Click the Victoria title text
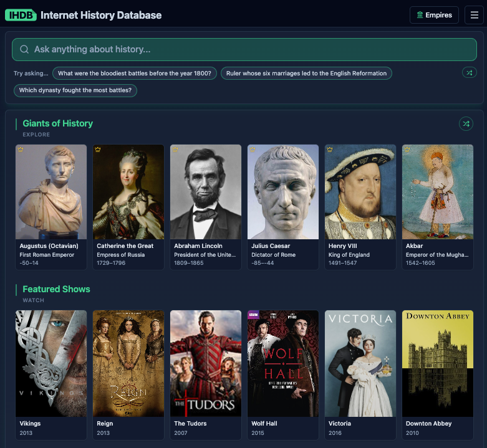The height and width of the screenshot is (448, 487). [x=340, y=424]
